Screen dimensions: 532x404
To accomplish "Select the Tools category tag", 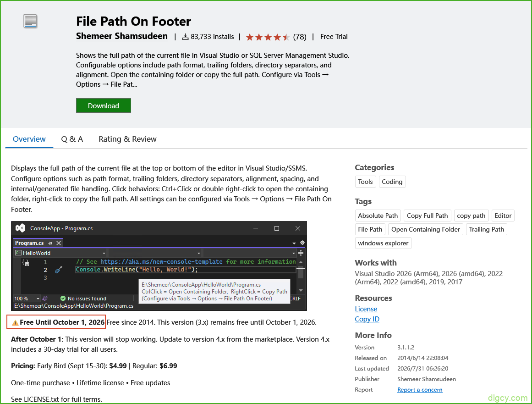I will (365, 182).
